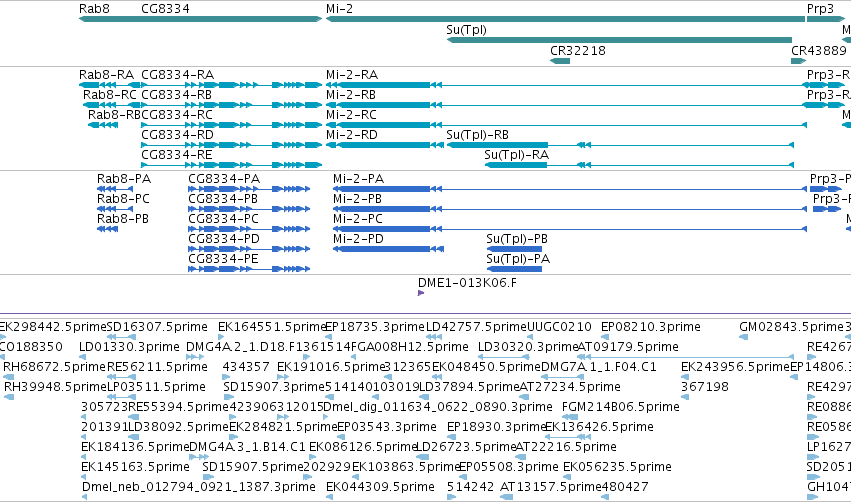The width and height of the screenshot is (851, 502).
Task: Select the CG8334-PC protein label
Action: click(x=224, y=219)
